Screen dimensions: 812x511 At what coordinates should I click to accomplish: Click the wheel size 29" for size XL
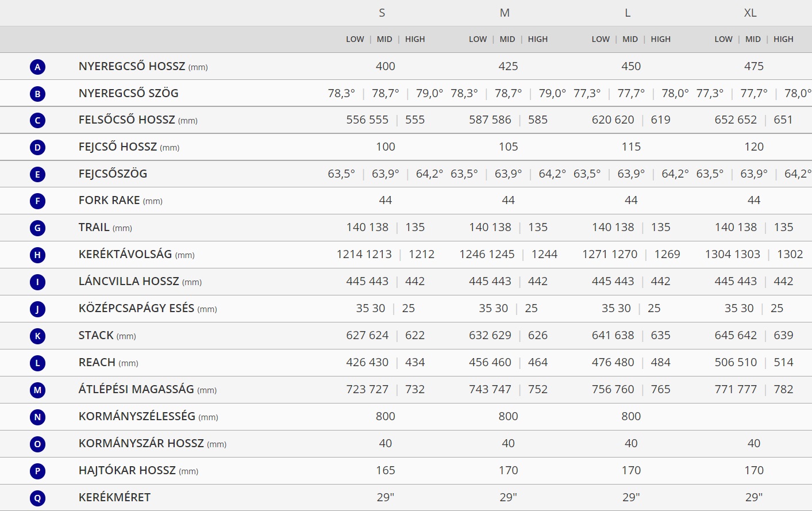[x=754, y=497]
